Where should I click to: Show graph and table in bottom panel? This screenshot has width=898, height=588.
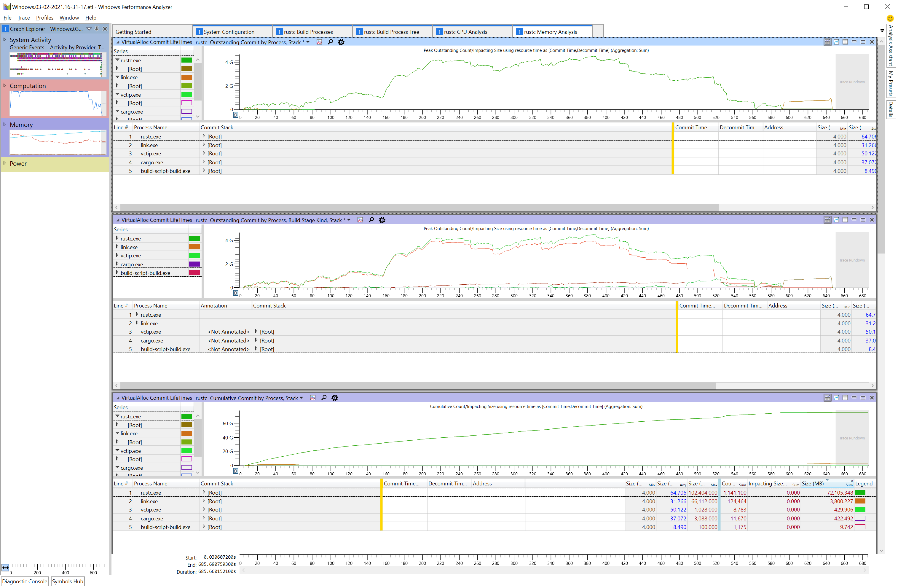[x=827, y=398]
